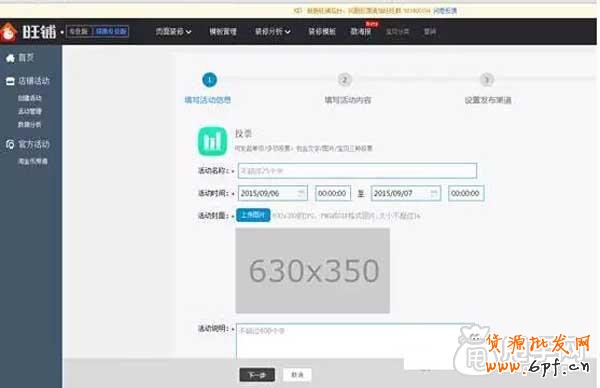Screen dimensions: 600x388
Task: Click the white 取消 cancel button
Action: [297, 375]
